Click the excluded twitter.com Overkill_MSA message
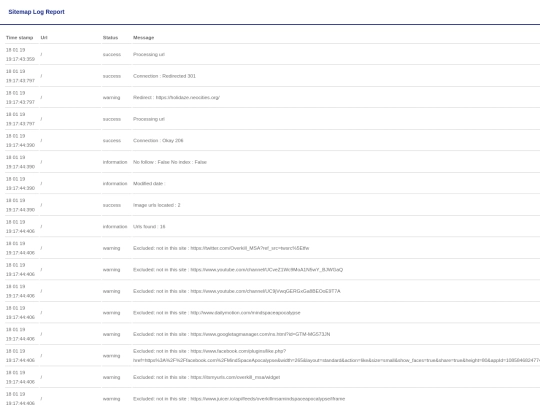Image resolution: width=540 pixels, height=405 pixels. click(x=221, y=248)
